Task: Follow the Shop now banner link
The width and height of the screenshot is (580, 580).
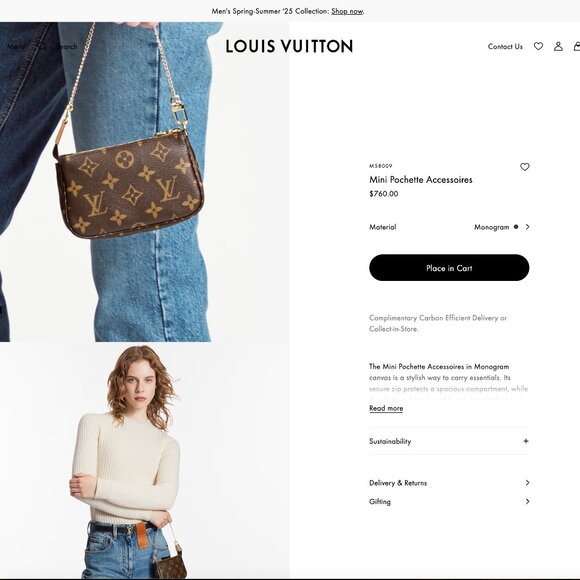Action: (347, 11)
